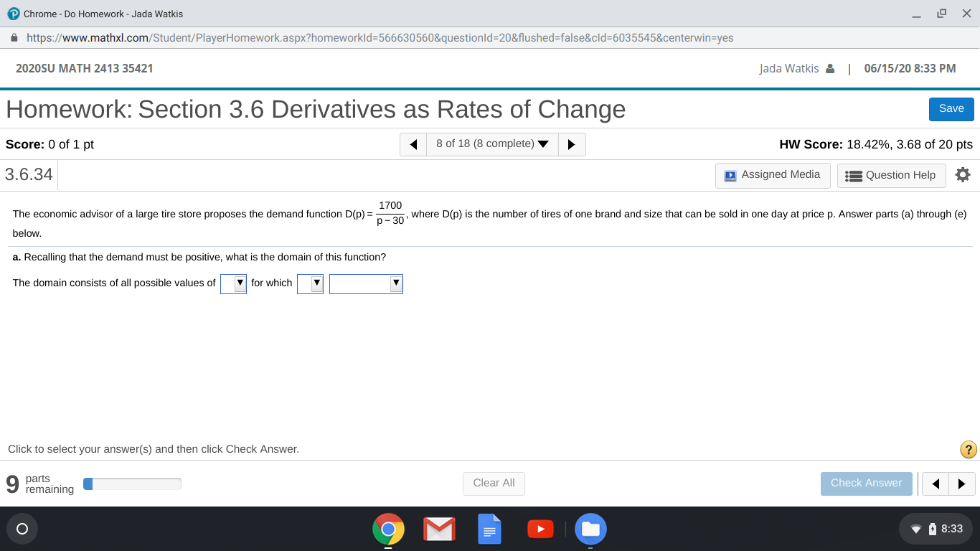Image resolution: width=980 pixels, height=551 pixels.
Task: Click the part a question text
Action: tap(199, 258)
